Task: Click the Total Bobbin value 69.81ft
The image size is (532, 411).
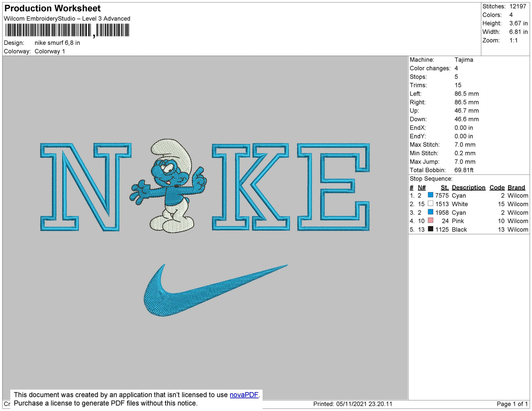Action: point(464,170)
